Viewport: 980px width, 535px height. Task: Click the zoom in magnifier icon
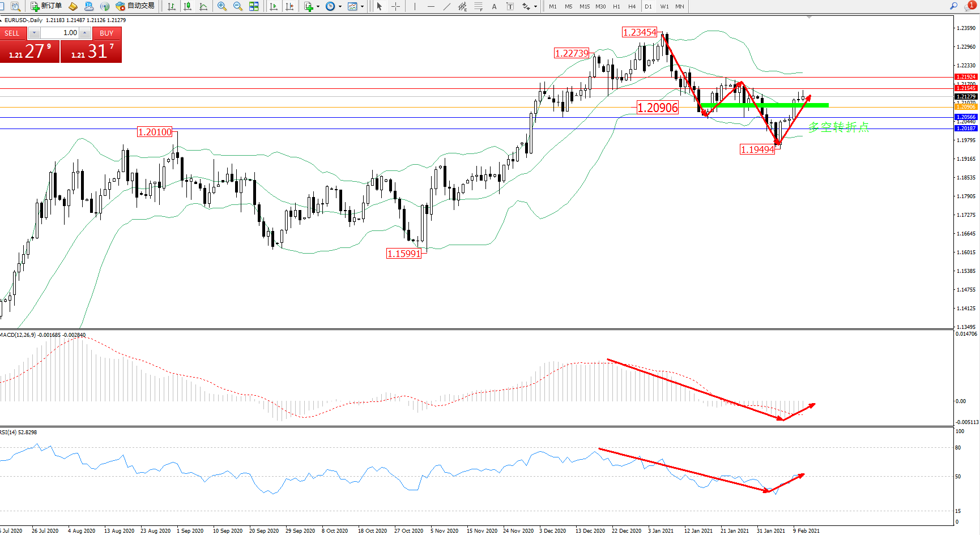click(x=222, y=6)
